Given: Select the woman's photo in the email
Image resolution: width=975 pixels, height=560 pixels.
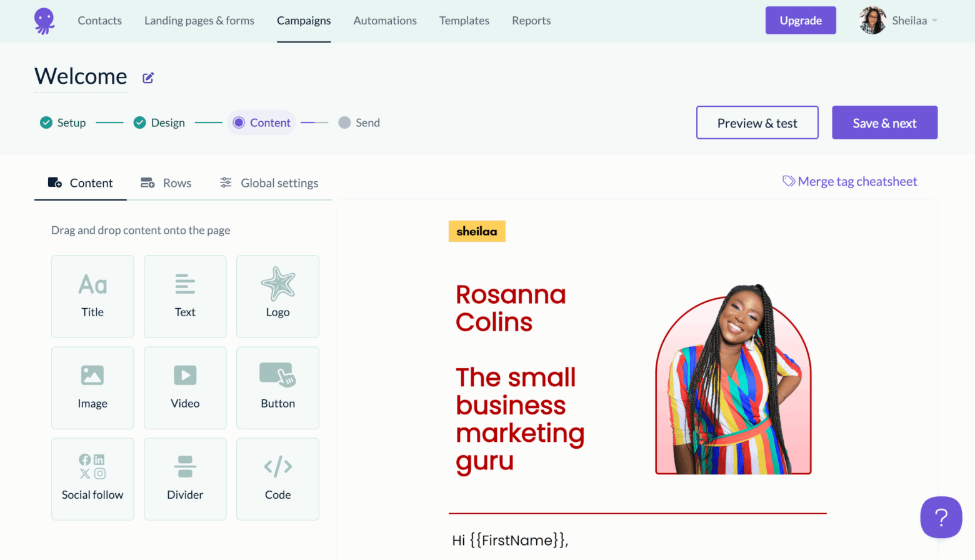Looking at the screenshot, I should coord(733,379).
